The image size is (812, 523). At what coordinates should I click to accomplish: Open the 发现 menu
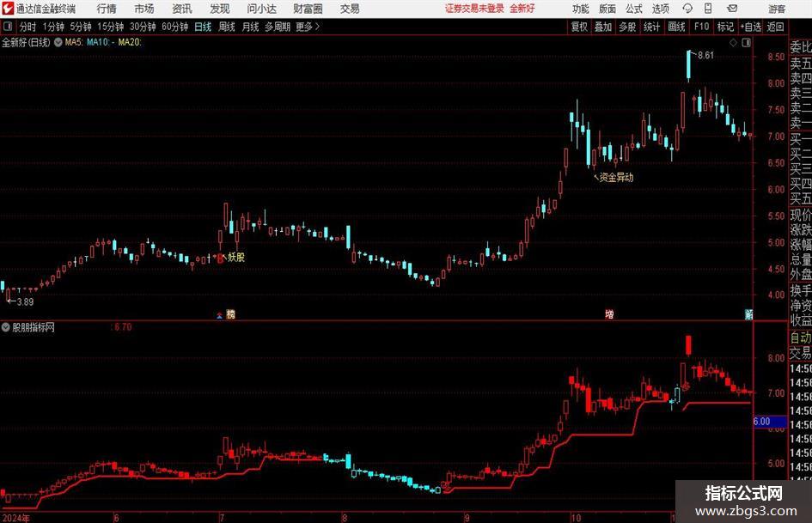[x=220, y=9]
